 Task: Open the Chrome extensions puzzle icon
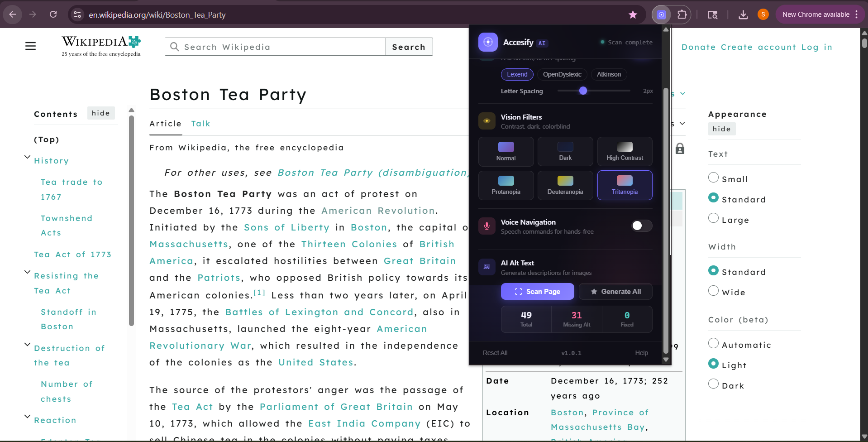682,14
